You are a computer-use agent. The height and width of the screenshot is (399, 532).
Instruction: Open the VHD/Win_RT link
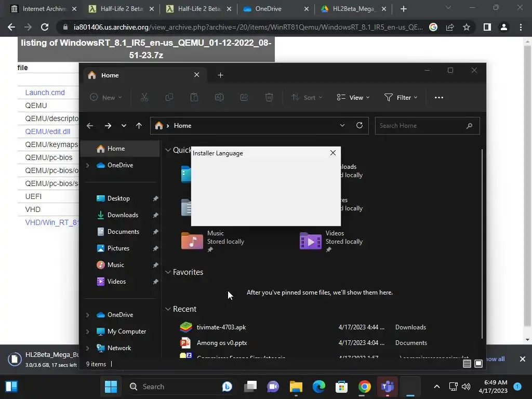51,222
